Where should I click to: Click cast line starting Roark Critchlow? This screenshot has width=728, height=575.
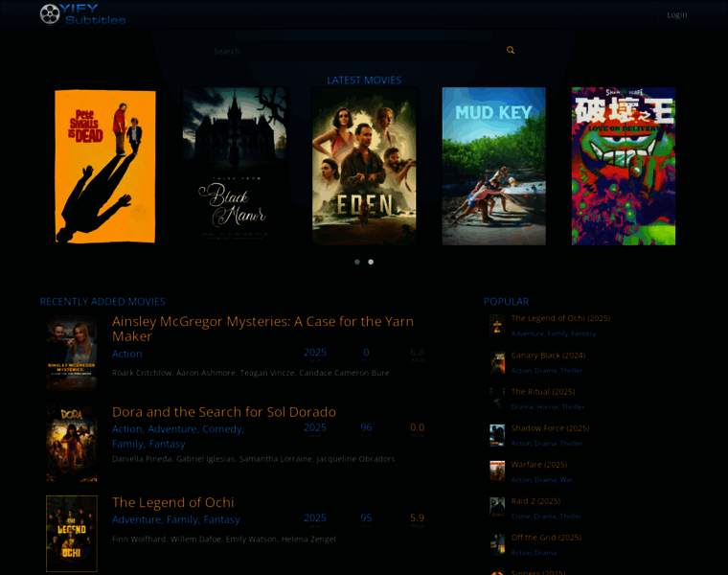251,373
